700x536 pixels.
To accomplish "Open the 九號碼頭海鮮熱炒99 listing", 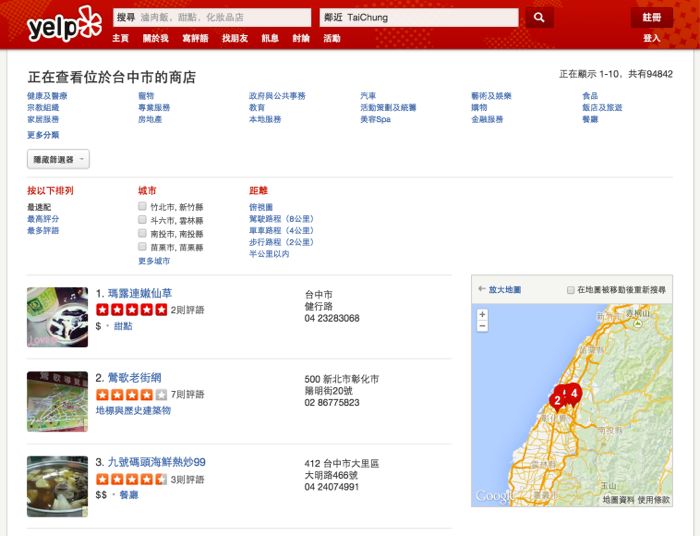I will [x=157, y=462].
